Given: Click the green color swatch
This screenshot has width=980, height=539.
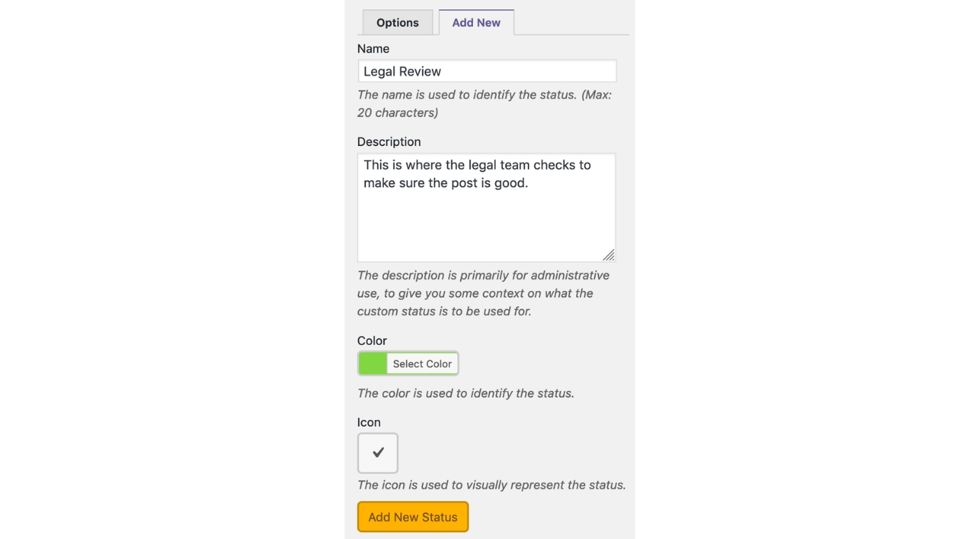Looking at the screenshot, I should click(x=373, y=364).
